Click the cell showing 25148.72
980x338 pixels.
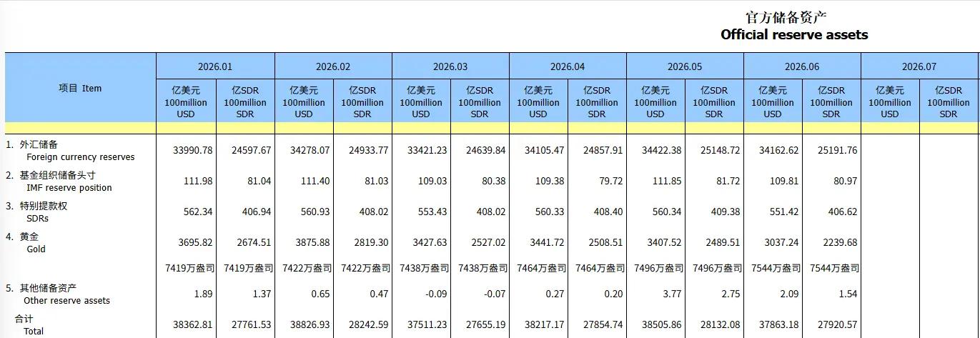tap(721, 150)
